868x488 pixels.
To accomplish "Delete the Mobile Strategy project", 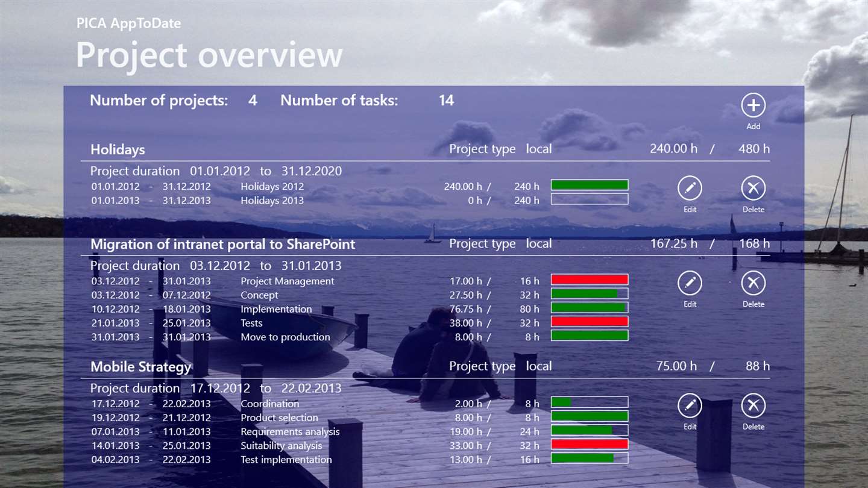I will 753,405.
